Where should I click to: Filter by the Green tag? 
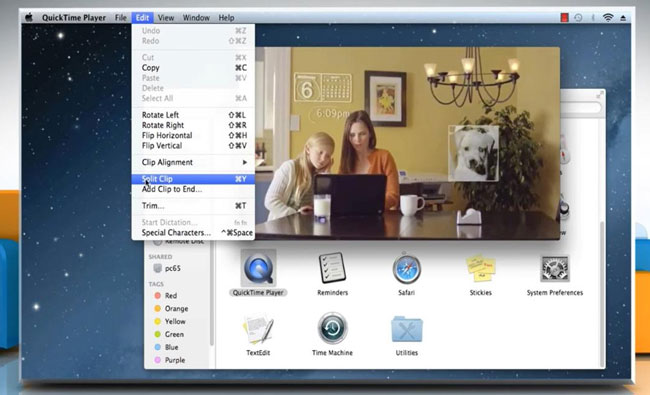click(169, 334)
